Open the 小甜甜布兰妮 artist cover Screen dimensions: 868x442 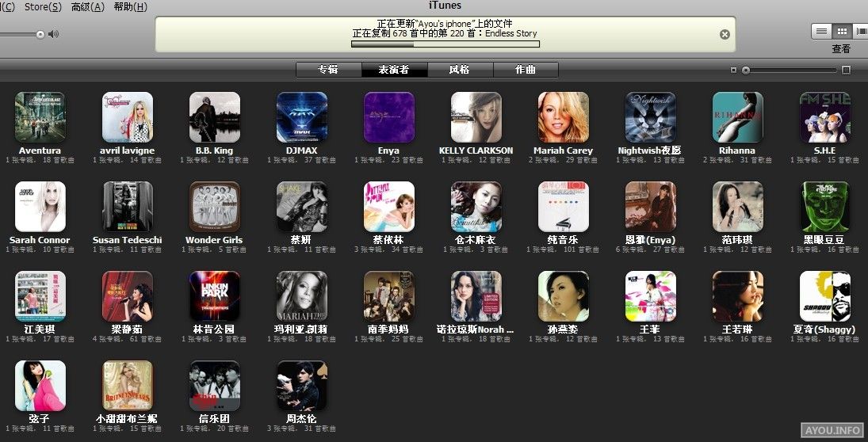(128, 386)
